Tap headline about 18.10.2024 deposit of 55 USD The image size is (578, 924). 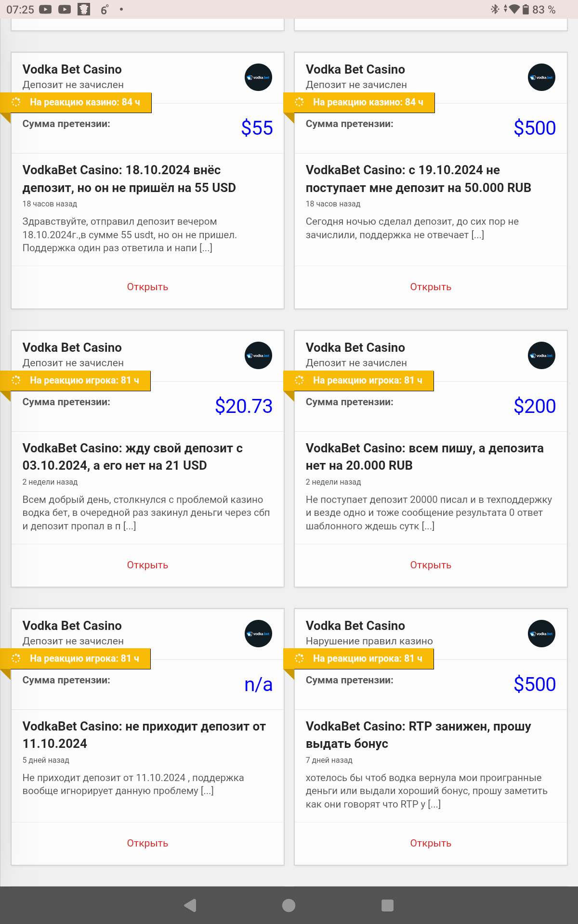pos(129,179)
